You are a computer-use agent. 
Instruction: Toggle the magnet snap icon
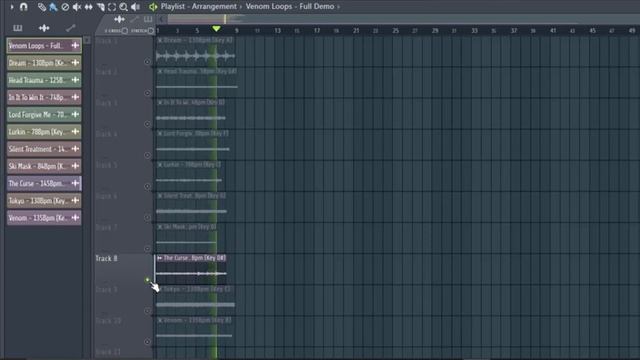coord(24,7)
